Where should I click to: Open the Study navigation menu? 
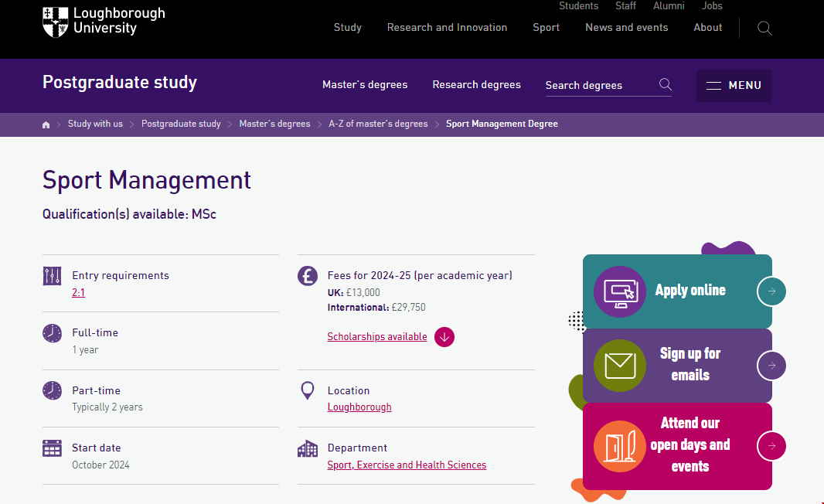[x=348, y=28]
